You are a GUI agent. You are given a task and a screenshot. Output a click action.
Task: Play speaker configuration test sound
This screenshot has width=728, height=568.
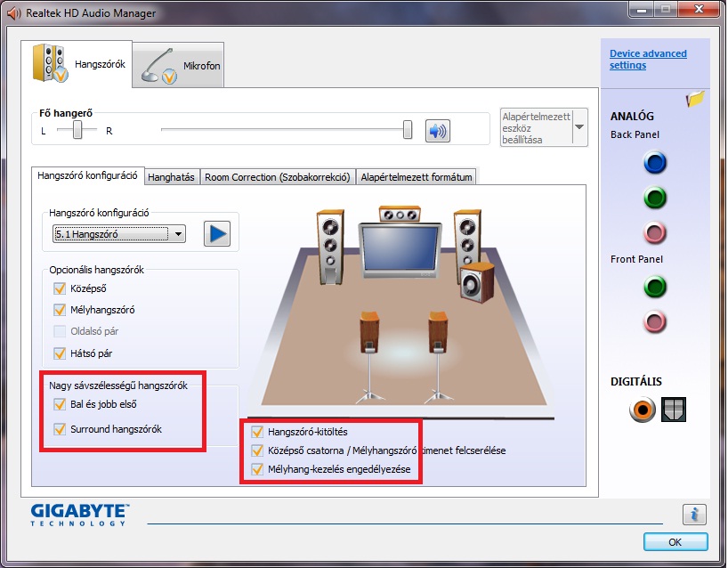tap(217, 233)
